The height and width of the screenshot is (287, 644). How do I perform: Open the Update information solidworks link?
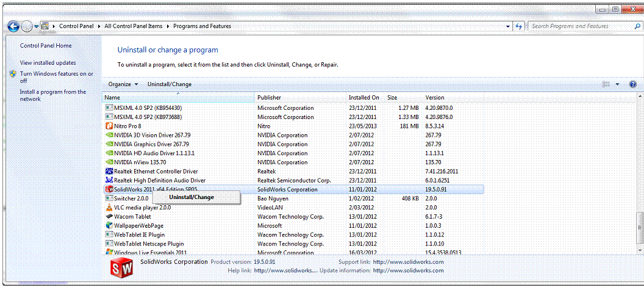pos(408,271)
